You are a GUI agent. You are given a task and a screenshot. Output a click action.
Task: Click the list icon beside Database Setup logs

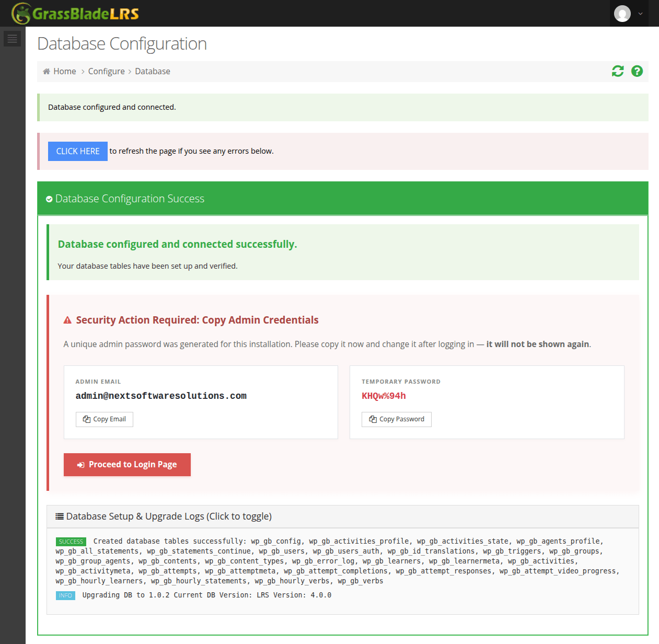click(x=60, y=516)
